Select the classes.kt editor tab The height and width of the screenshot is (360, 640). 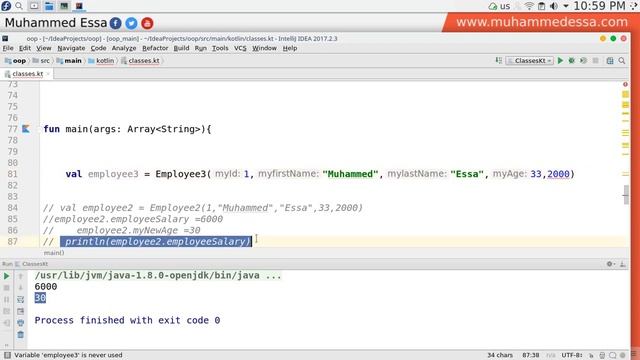27,74
